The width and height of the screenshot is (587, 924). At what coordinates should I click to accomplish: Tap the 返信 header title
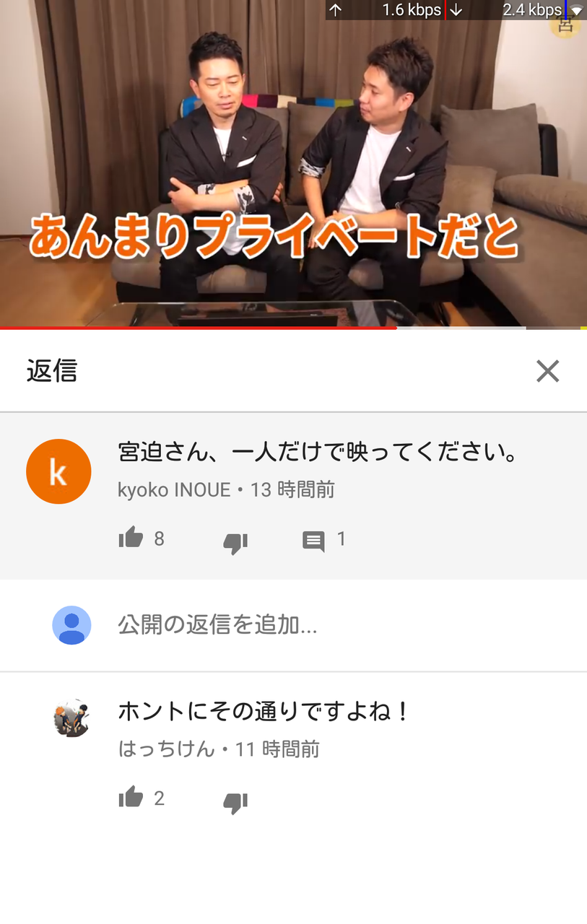52,371
